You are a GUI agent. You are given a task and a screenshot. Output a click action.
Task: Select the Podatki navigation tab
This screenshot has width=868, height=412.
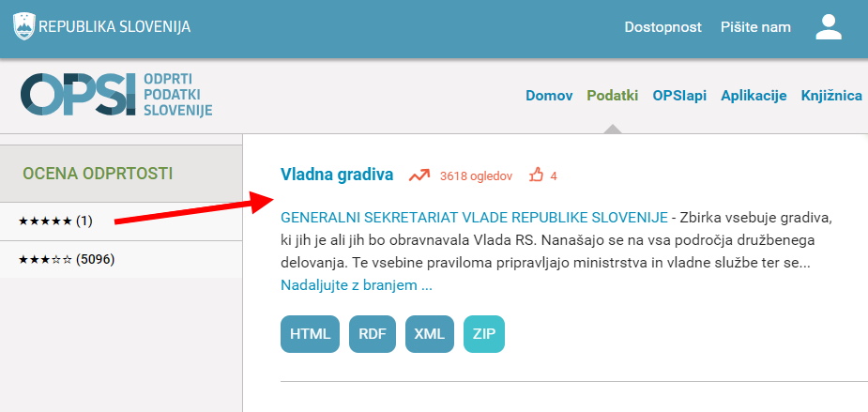(612, 96)
